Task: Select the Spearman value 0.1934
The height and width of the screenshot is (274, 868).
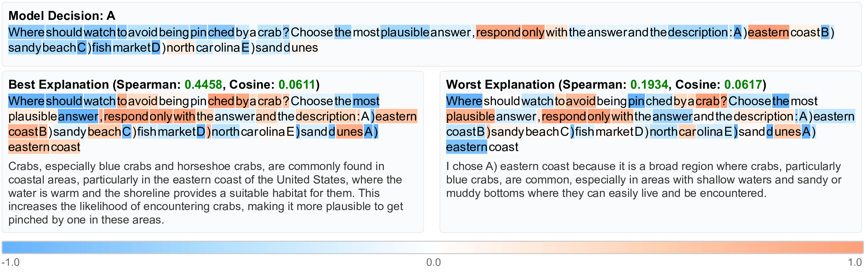Action: coord(649,84)
